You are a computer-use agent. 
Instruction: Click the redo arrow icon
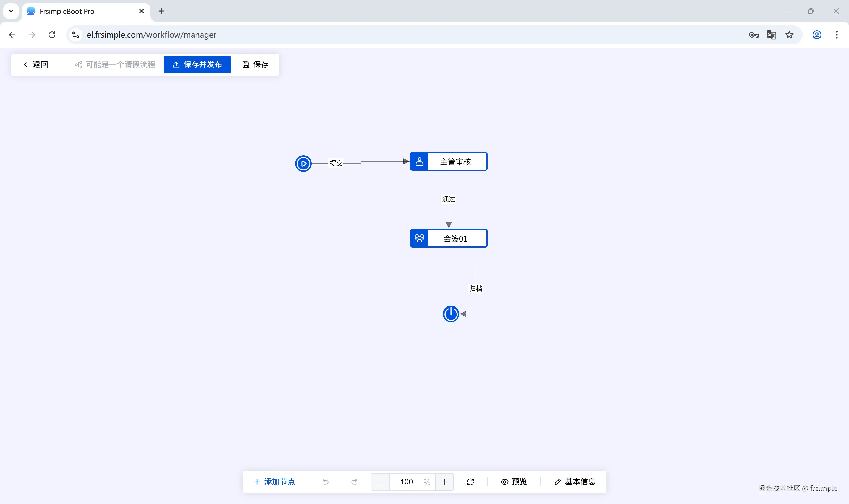pyautogui.click(x=354, y=482)
